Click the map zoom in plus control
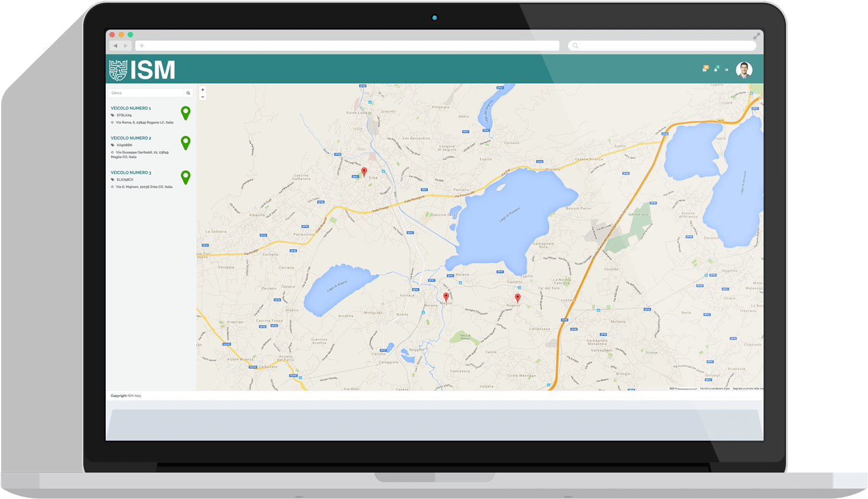This screenshot has height=499, width=868. click(x=202, y=89)
